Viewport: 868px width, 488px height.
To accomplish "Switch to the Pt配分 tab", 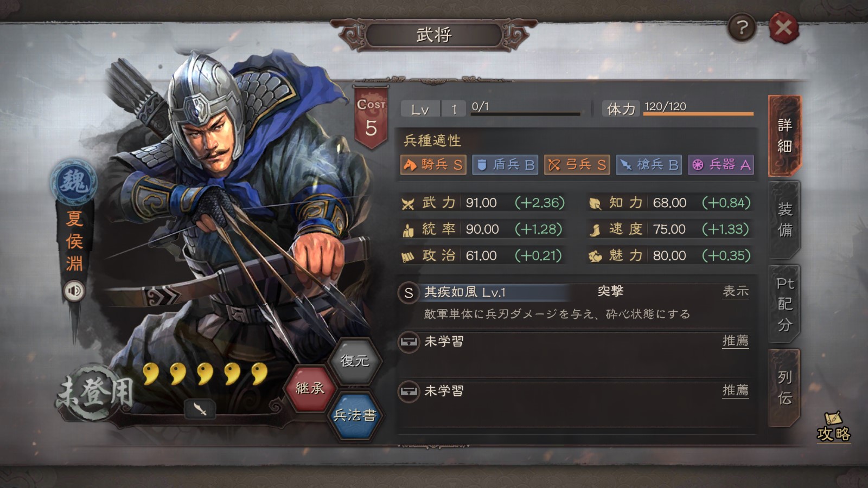I will coord(784,304).
